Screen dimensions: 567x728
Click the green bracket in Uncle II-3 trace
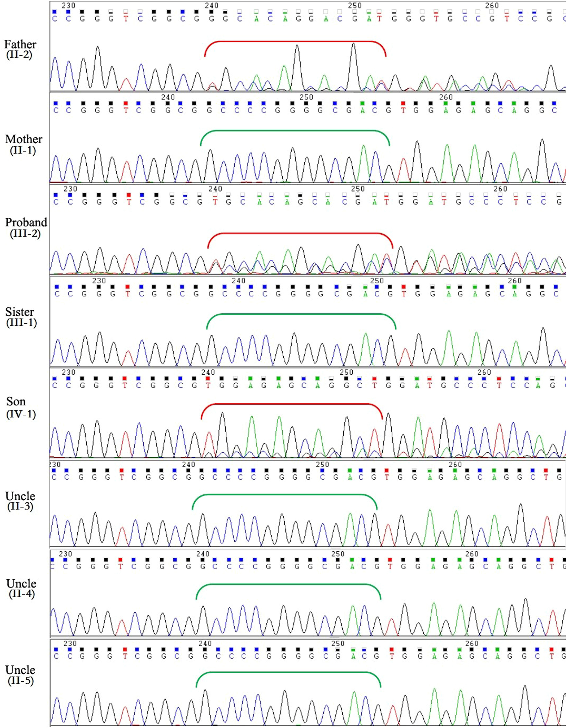click(284, 495)
